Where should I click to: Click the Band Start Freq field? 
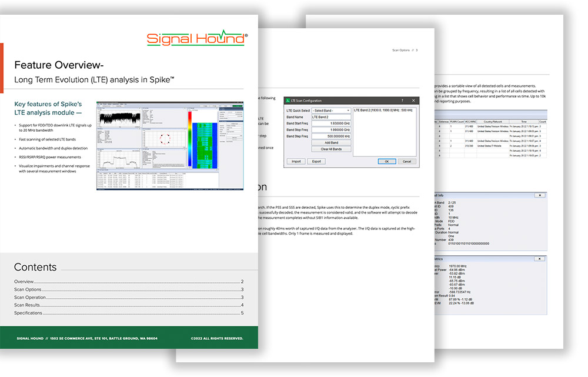click(x=331, y=124)
